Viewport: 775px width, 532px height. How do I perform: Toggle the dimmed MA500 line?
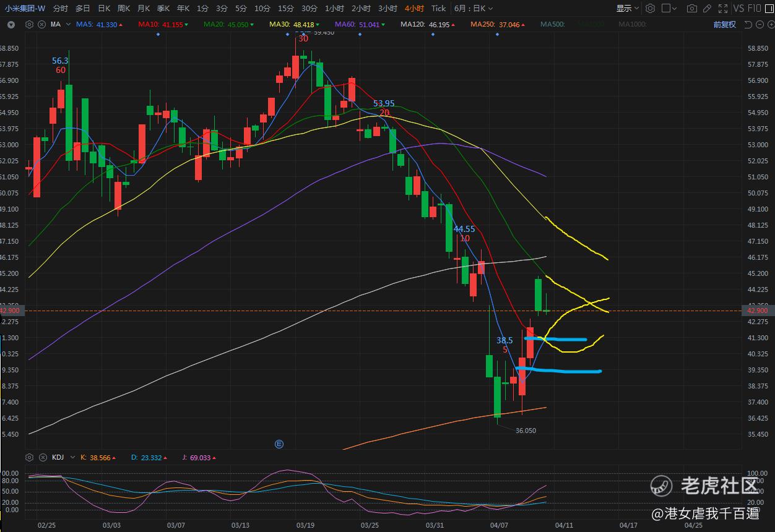[552, 24]
